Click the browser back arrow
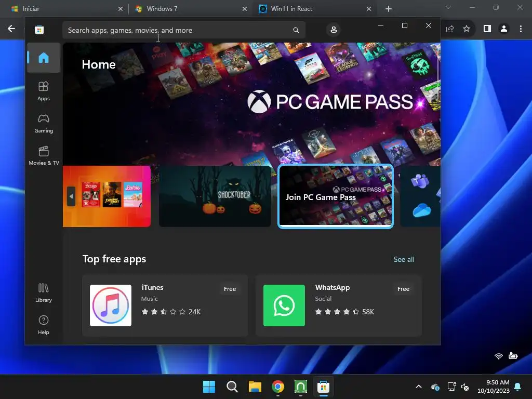Viewport: 532px width, 399px height. pos(11,29)
